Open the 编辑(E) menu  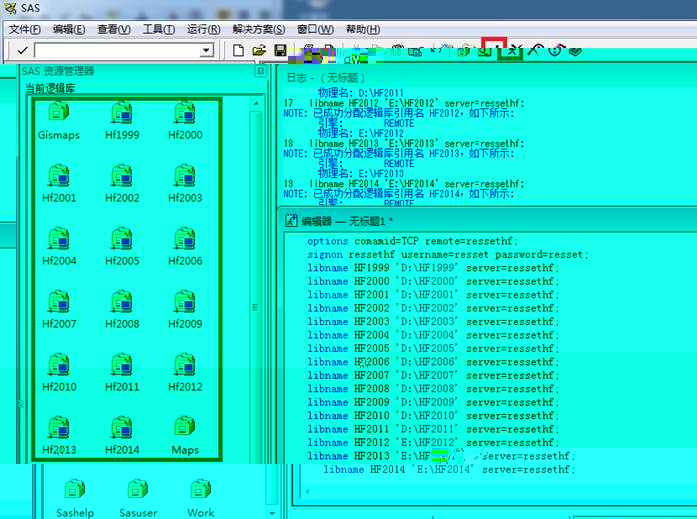[x=69, y=29]
